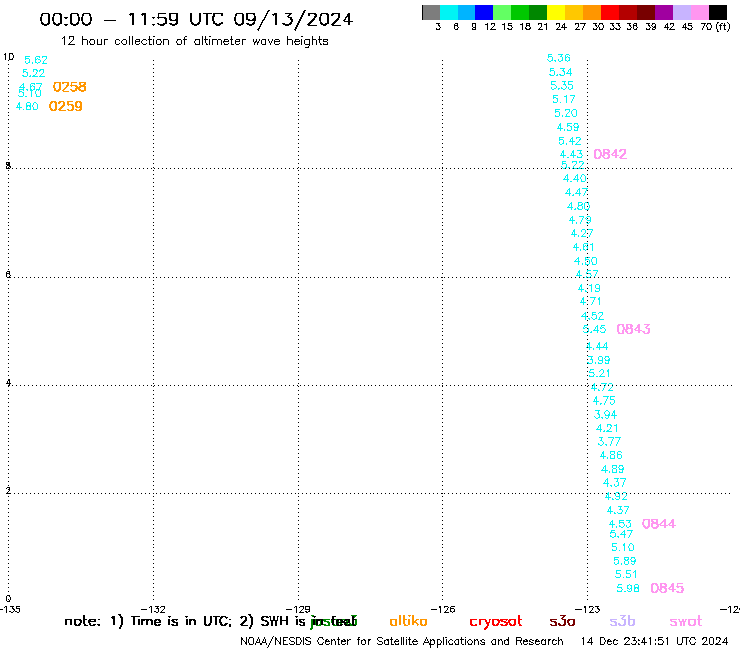Click the gray 3 ft legend swatch
Image resolution: width=740 pixels, height=650 pixels.
[x=431, y=12]
